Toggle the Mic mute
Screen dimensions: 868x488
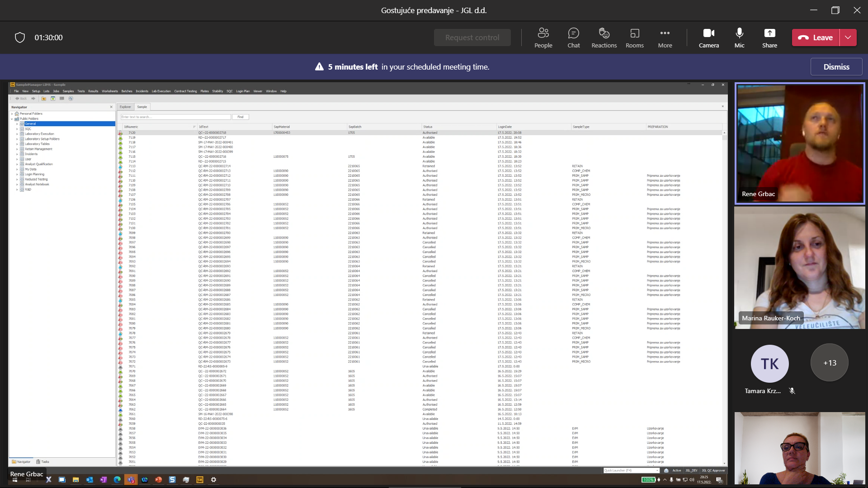[739, 38]
